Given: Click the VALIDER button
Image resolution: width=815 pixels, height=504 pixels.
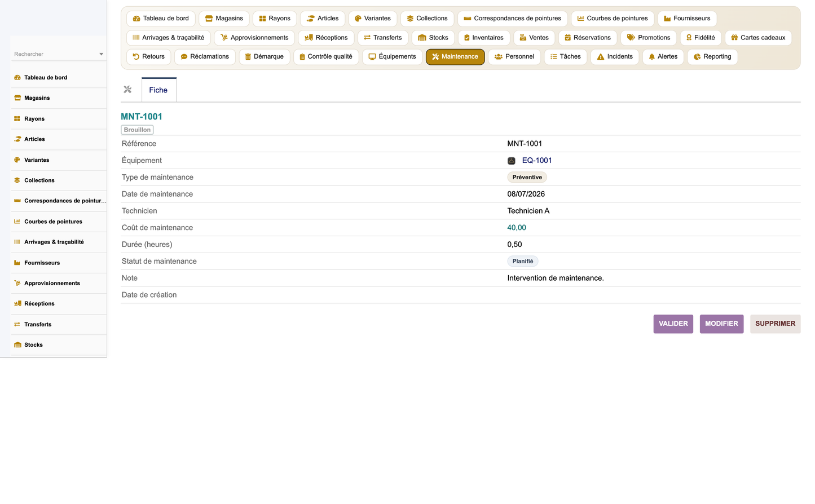Looking at the screenshot, I should coord(673,324).
